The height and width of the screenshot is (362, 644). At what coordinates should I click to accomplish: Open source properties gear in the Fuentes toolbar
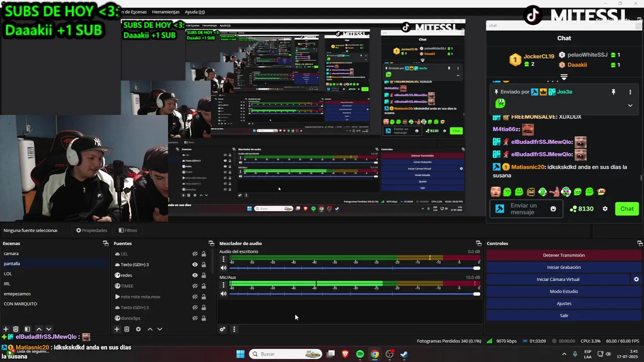pyautogui.click(x=138, y=329)
